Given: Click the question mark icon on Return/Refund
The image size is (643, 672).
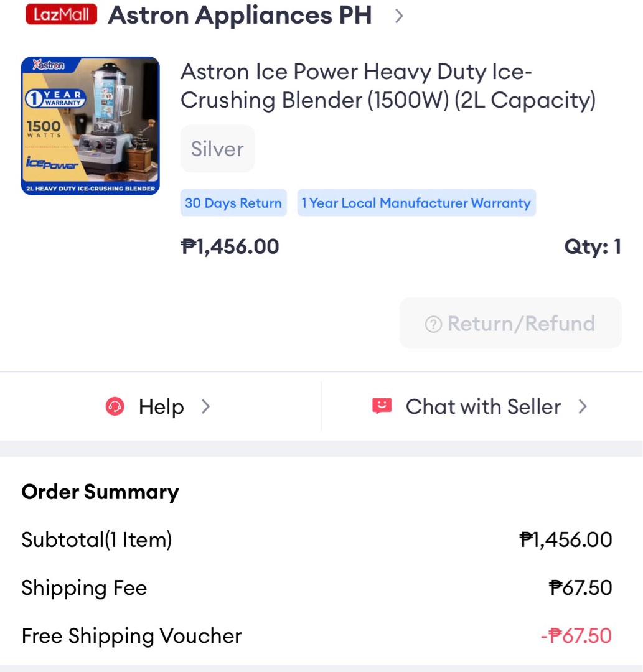Looking at the screenshot, I should pos(433,323).
